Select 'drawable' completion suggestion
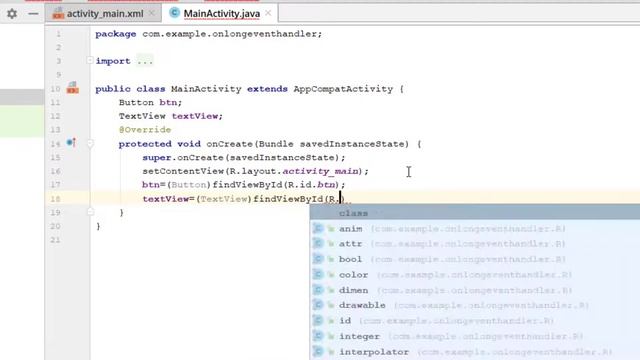This screenshot has width=640, height=360. click(x=475, y=305)
